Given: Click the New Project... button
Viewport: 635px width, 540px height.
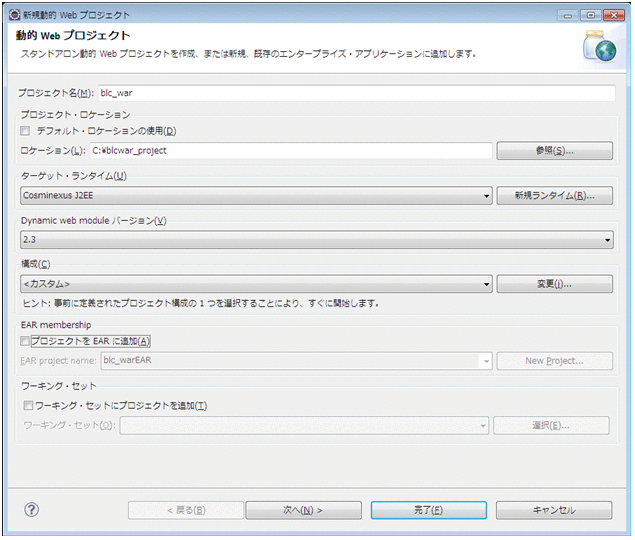Looking at the screenshot, I should [x=554, y=361].
